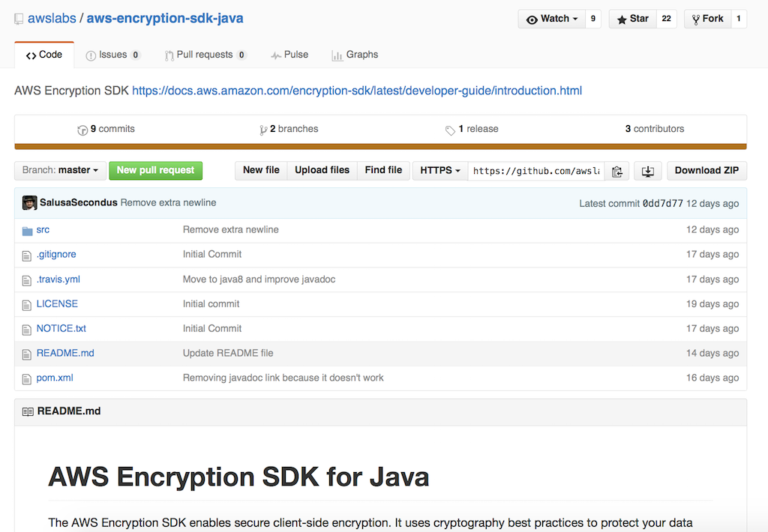This screenshot has height=532, width=768.
Task: Click the Pulse waveform icon
Action: tap(276, 55)
